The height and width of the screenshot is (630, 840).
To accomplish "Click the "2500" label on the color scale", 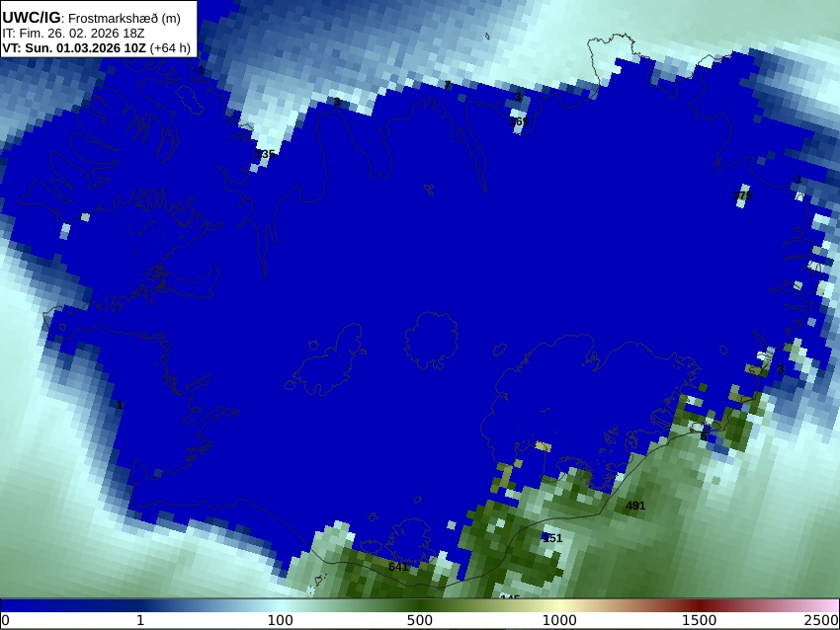I will click(x=821, y=620).
